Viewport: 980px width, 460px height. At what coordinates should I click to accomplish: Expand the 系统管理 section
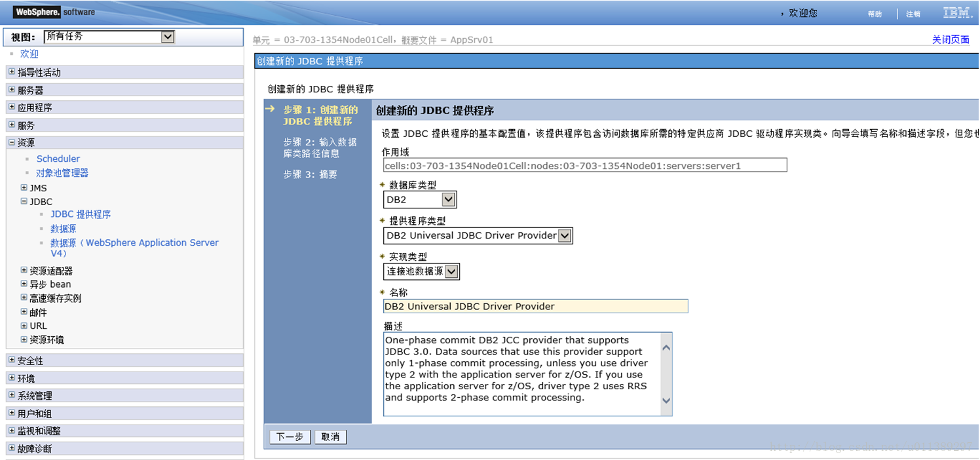(x=12, y=395)
